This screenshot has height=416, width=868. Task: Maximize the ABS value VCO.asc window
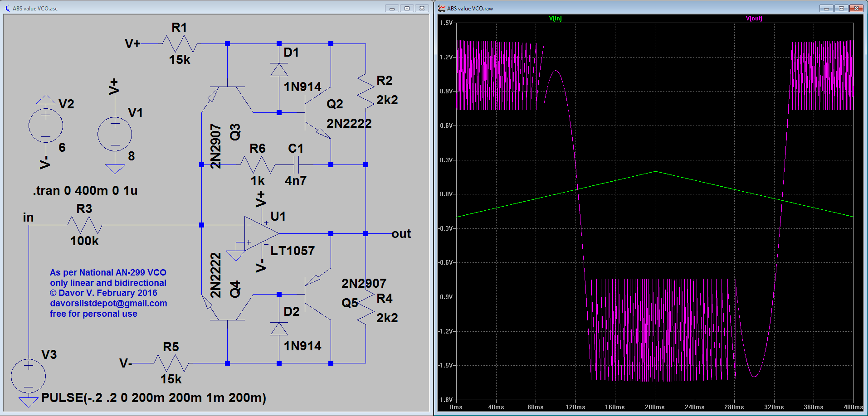(x=407, y=8)
